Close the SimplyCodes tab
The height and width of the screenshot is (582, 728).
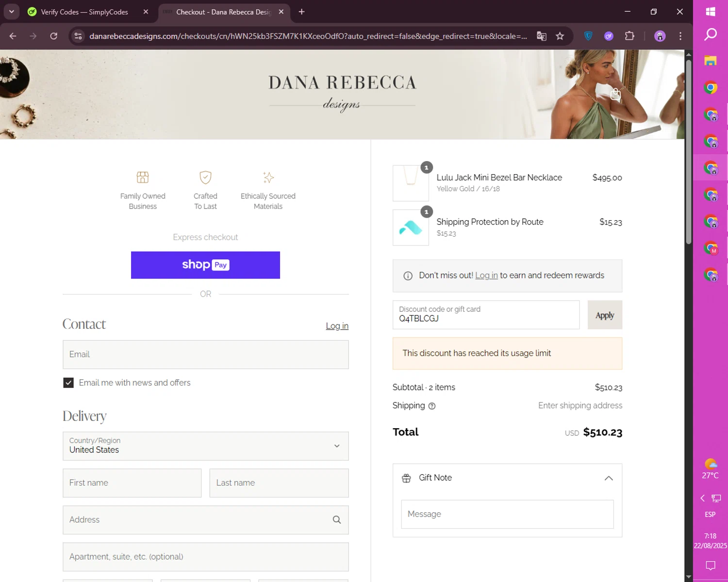[x=146, y=12]
